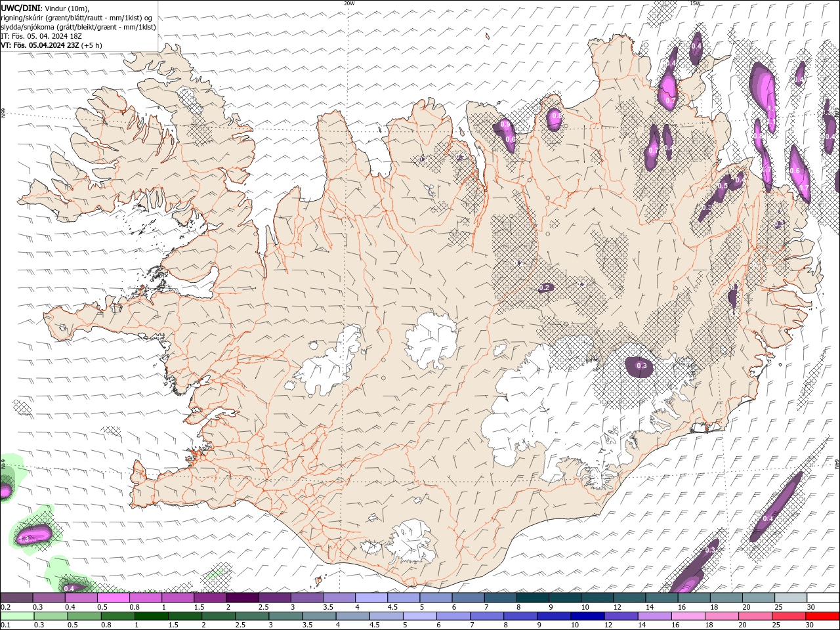This screenshot has width=840, height=630.
Task: Click the pink bottom legend swatch at 20
Action: point(755,616)
